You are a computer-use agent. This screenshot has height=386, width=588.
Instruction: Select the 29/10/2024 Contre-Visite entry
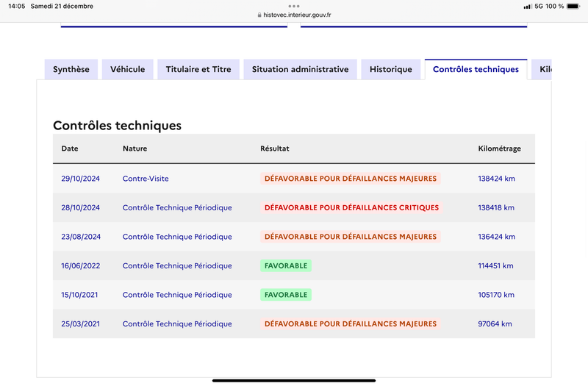point(294,179)
